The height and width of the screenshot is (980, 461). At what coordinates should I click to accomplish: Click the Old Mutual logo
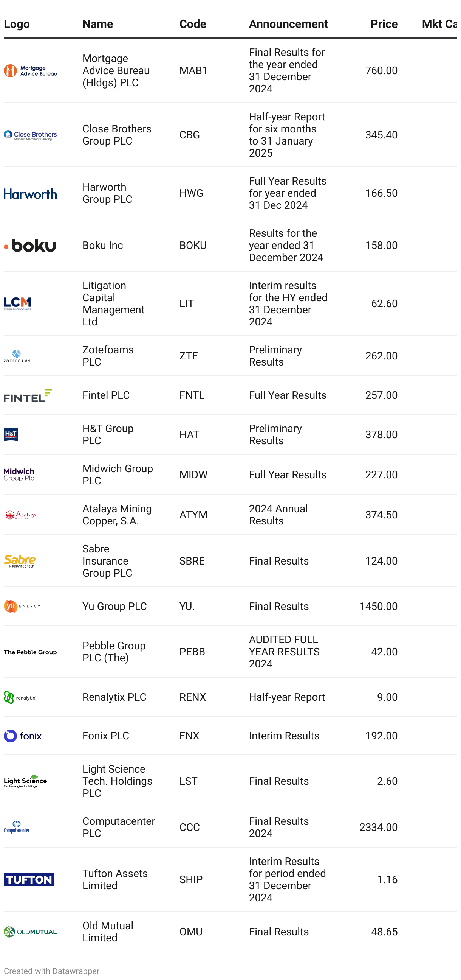click(30, 932)
